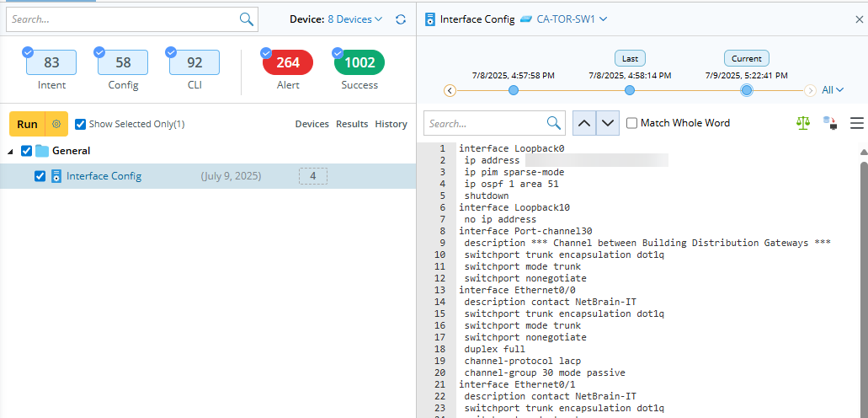The height and width of the screenshot is (418, 868).
Task: Click line 20 'channel-group 30 mode passive'
Action: 545,372
